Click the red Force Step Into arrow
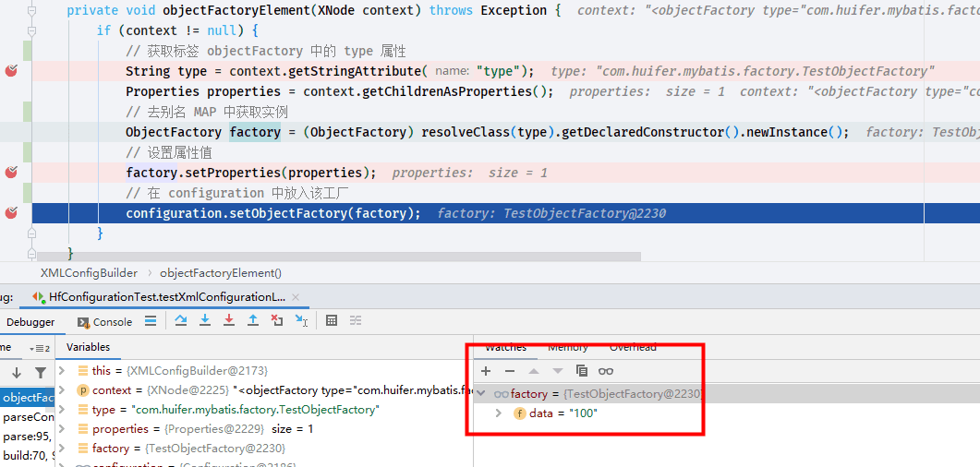The image size is (980, 467). 229,320
